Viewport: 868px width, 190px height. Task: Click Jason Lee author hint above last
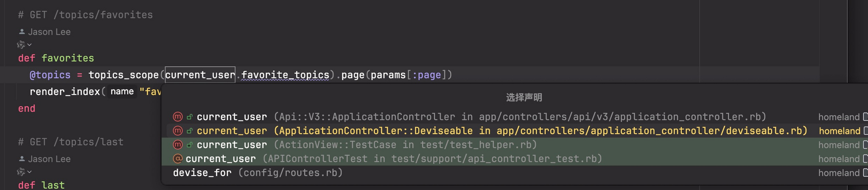[x=49, y=159]
